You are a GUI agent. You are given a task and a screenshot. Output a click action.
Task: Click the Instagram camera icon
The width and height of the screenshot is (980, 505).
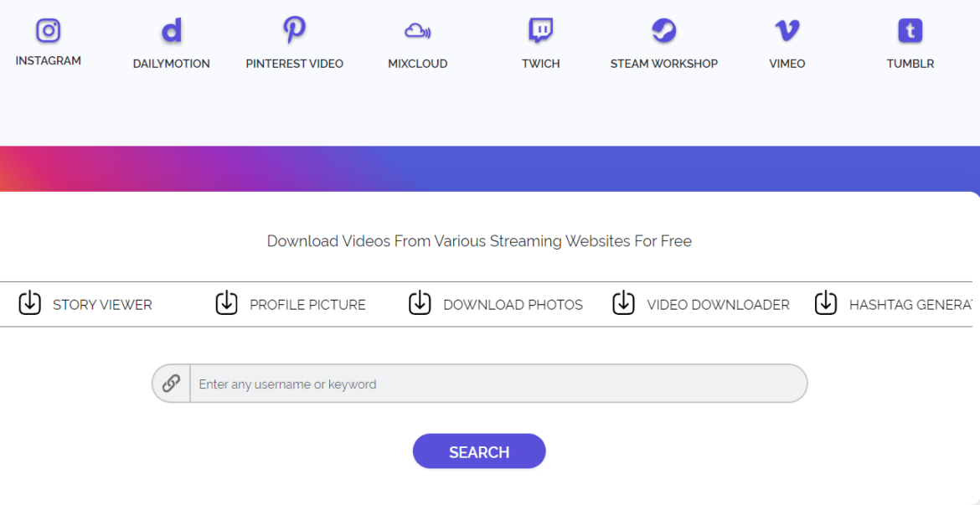click(x=48, y=30)
